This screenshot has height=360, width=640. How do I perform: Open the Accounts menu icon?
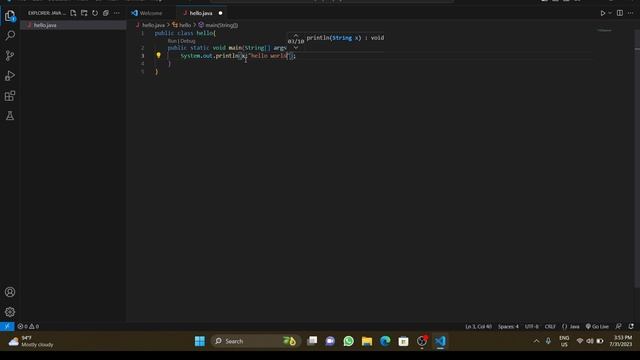10,292
